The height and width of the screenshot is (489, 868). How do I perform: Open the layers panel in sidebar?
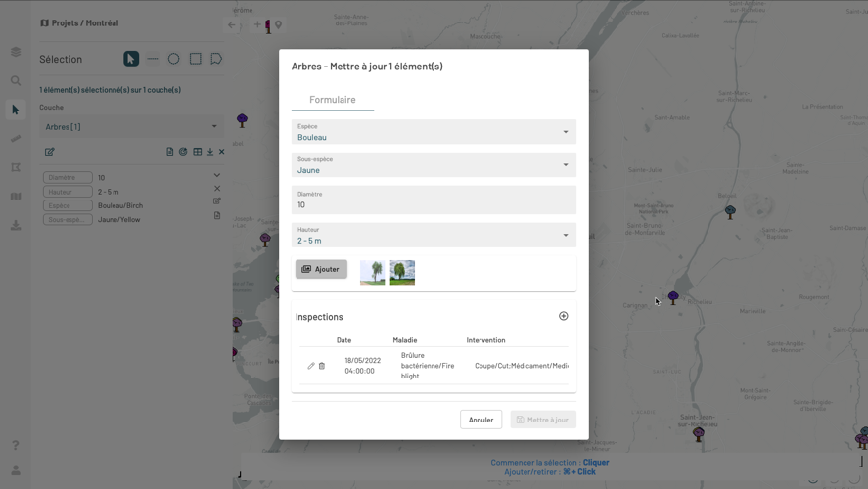click(16, 52)
